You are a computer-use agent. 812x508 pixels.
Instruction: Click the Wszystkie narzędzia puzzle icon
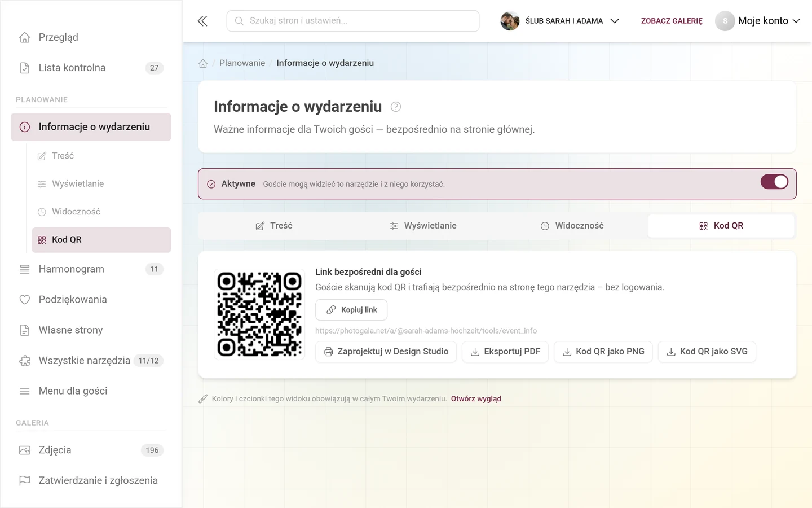click(25, 361)
